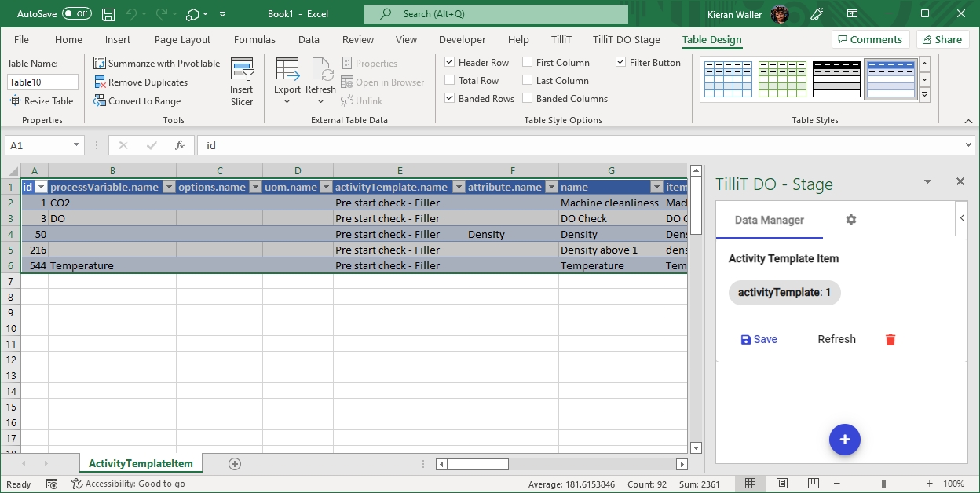This screenshot has height=493, width=980.
Task: Click the zoom slider handle
Action: [883, 484]
